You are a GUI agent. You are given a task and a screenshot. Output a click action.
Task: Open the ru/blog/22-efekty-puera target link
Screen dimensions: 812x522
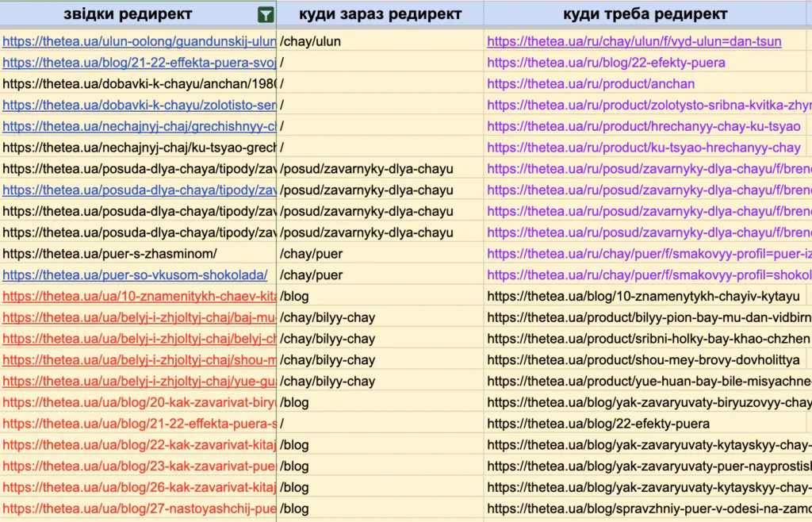click(x=606, y=63)
